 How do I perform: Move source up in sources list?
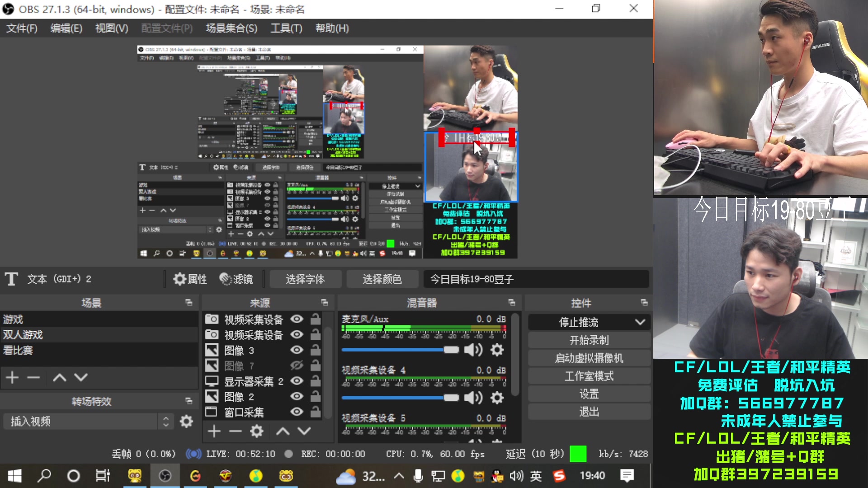(283, 431)
